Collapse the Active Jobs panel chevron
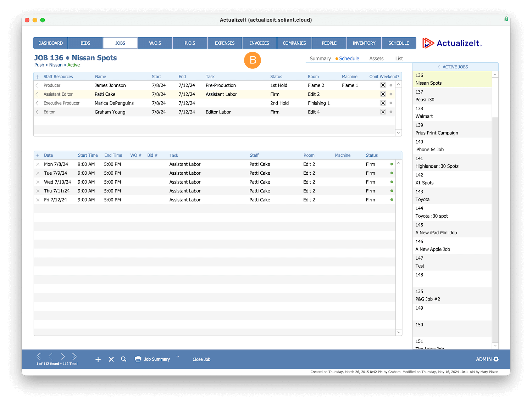 (x=439, y=67)
